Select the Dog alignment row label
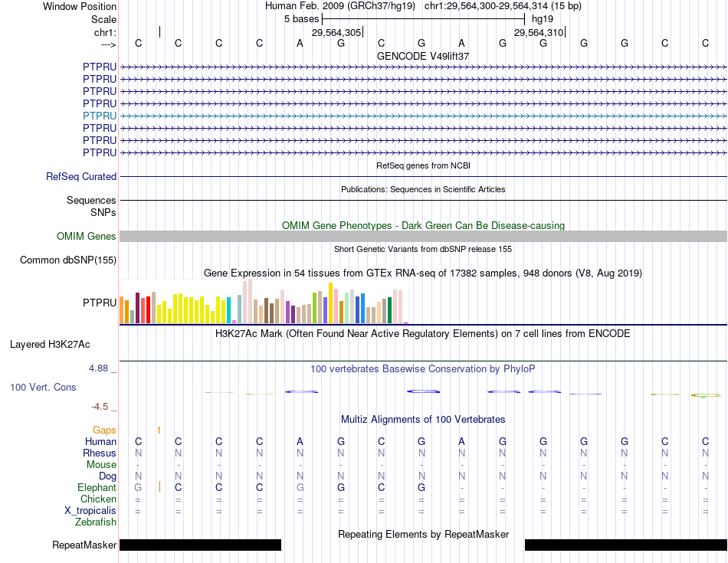The height and width of the screenshot is (563, 728). pos(108,476)
